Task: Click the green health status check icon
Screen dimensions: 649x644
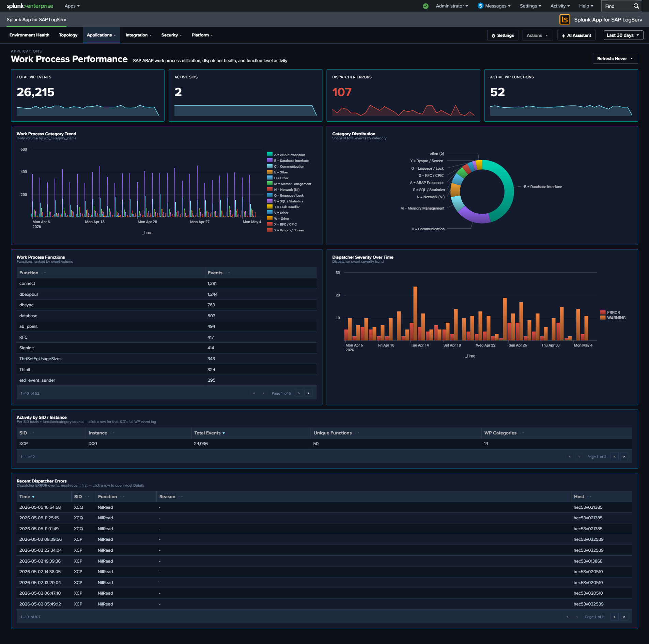Action: click(x=426, y=6)
